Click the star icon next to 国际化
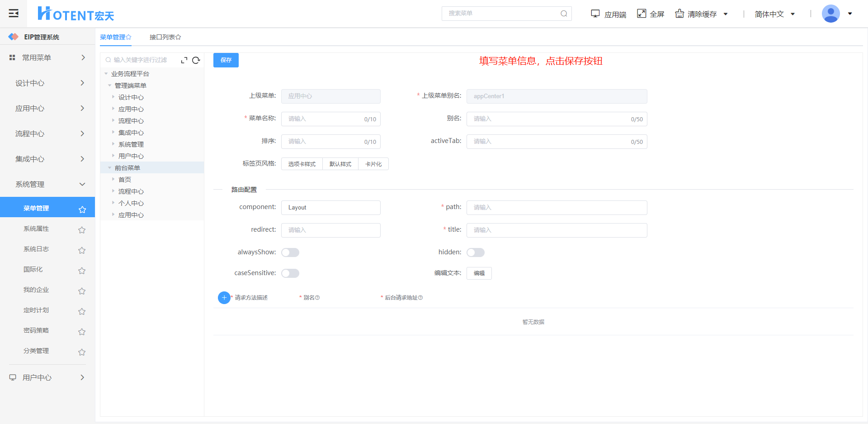 [82, 271]
